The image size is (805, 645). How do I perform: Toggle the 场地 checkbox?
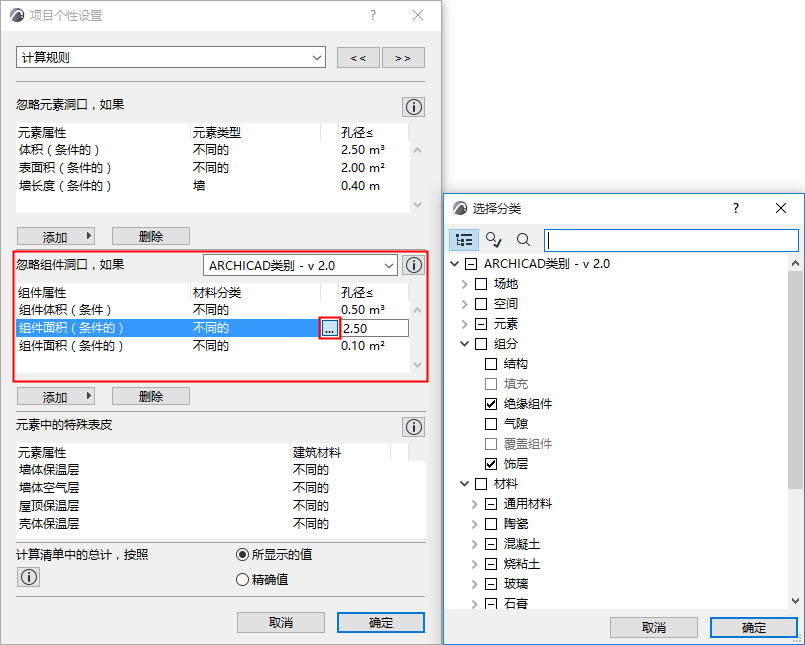coord(481,284)
